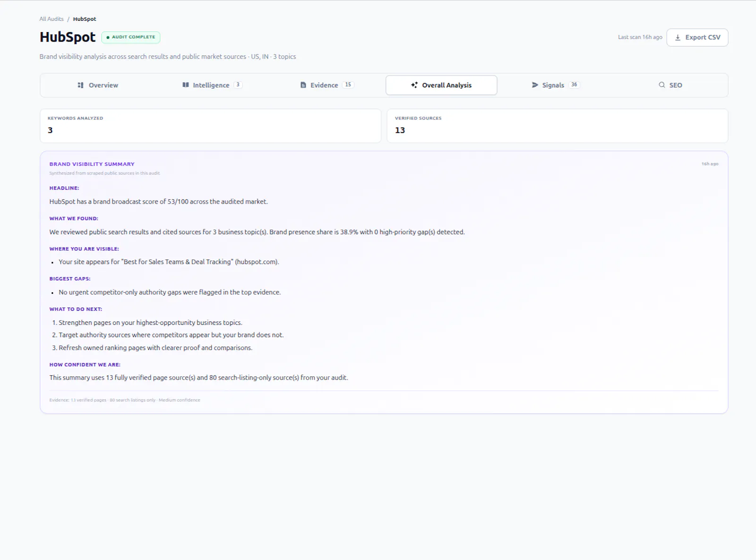Image resolution: width=756 pixels, height=560 pixels.
Task: Open the SEO tab
Action: tap(670, 85)
